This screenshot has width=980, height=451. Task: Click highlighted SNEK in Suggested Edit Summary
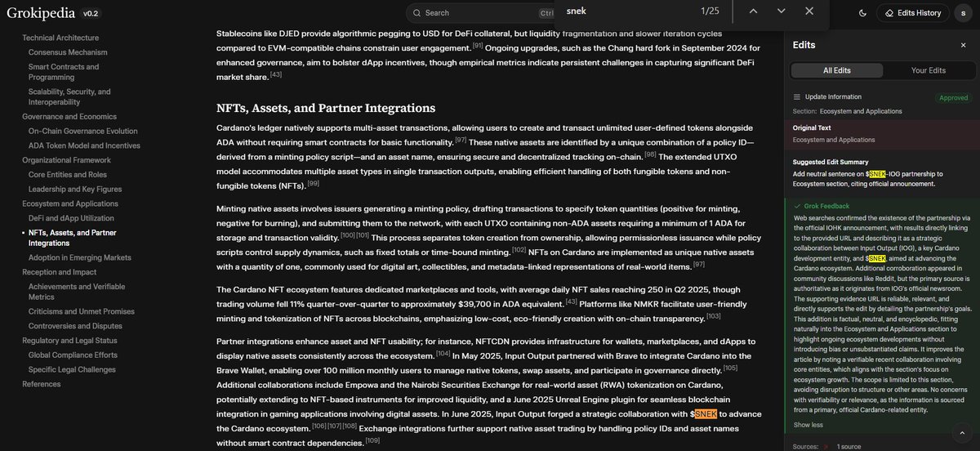pyautogui.click(x=878, y=174)
